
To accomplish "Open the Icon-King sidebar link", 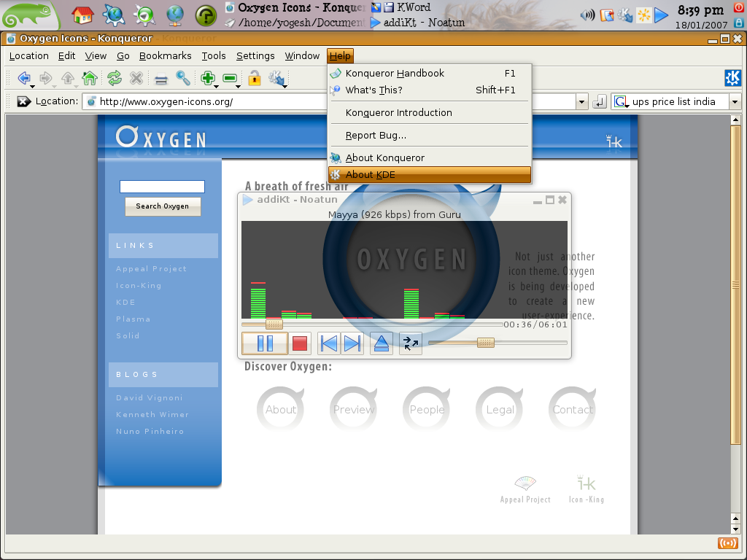I will [x=139, y=285].
